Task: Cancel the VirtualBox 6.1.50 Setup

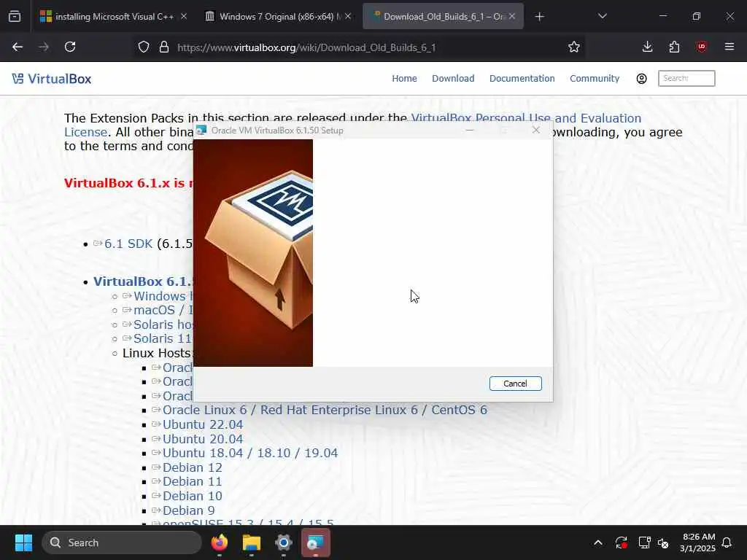Action: (515, 384)
